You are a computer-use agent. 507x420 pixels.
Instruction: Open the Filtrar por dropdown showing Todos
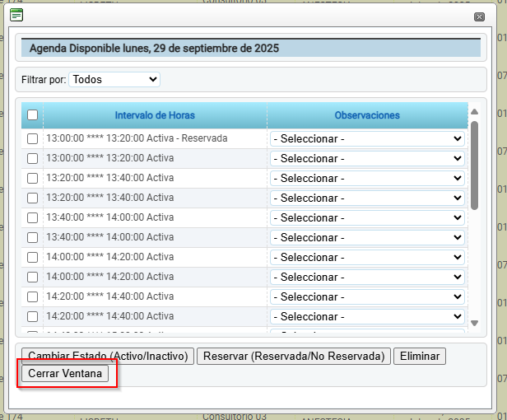(114, 80)
